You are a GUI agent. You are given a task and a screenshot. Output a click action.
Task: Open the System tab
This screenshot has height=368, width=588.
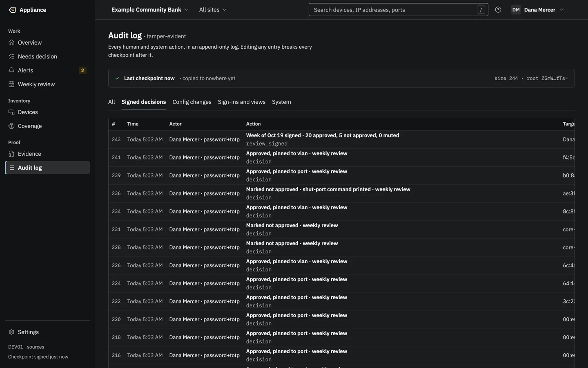point(281,102)
